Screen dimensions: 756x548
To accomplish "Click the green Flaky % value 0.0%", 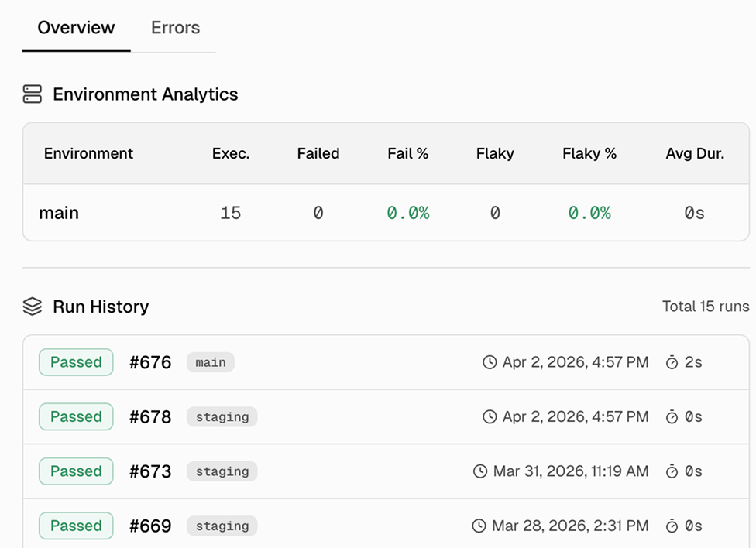I will pos(589,213).
